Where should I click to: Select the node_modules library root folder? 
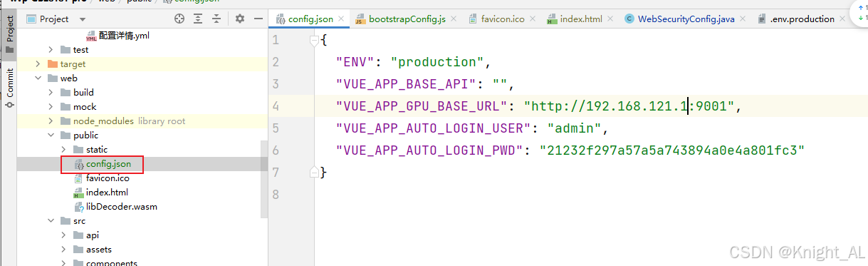point(122,121)
